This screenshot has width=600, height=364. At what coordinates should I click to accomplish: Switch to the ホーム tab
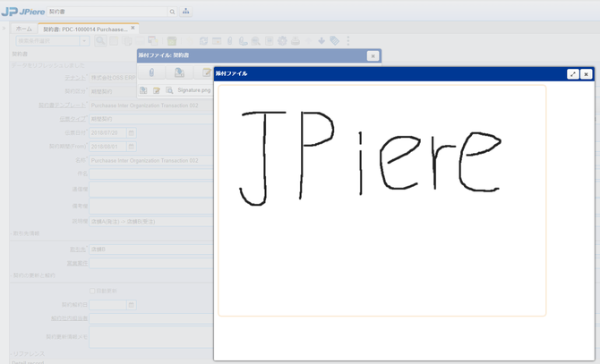click(23, 29)
